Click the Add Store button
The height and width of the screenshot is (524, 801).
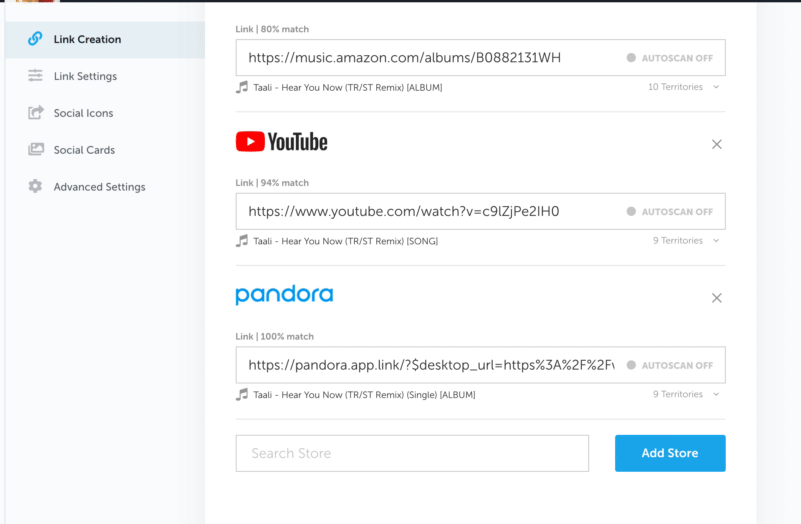[x=670, y=453]
